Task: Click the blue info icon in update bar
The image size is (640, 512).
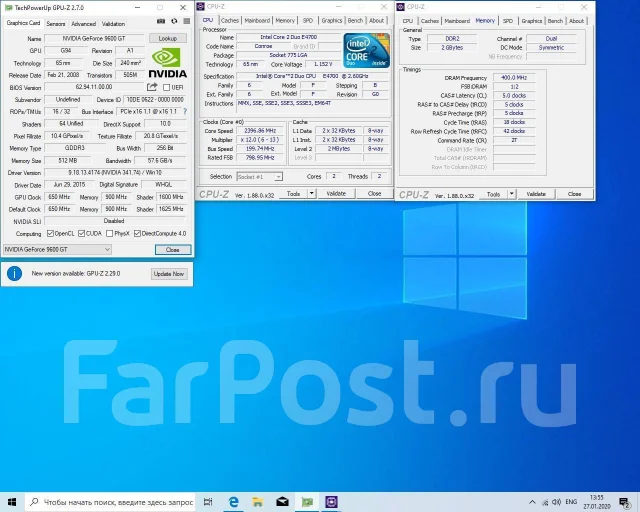Action: pos(15,273)
